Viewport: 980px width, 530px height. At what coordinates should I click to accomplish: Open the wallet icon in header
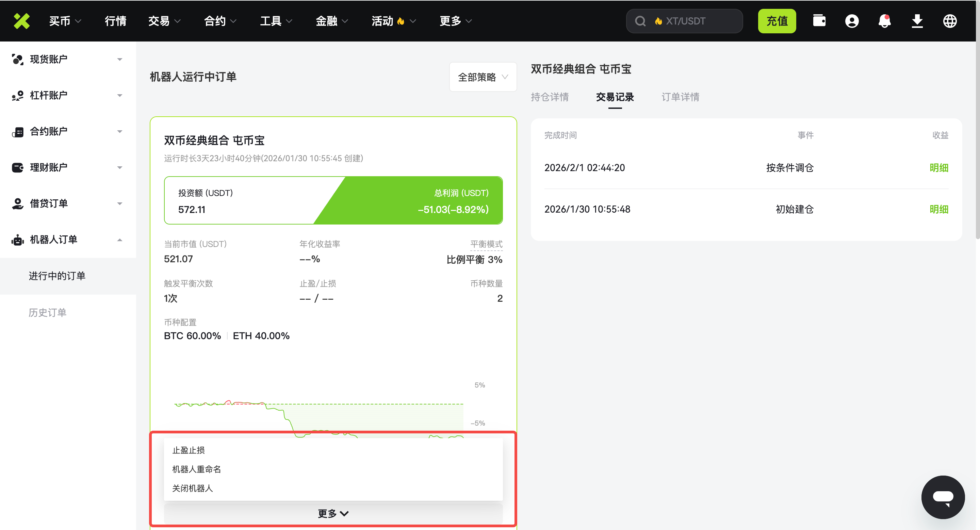click(819, 21)
